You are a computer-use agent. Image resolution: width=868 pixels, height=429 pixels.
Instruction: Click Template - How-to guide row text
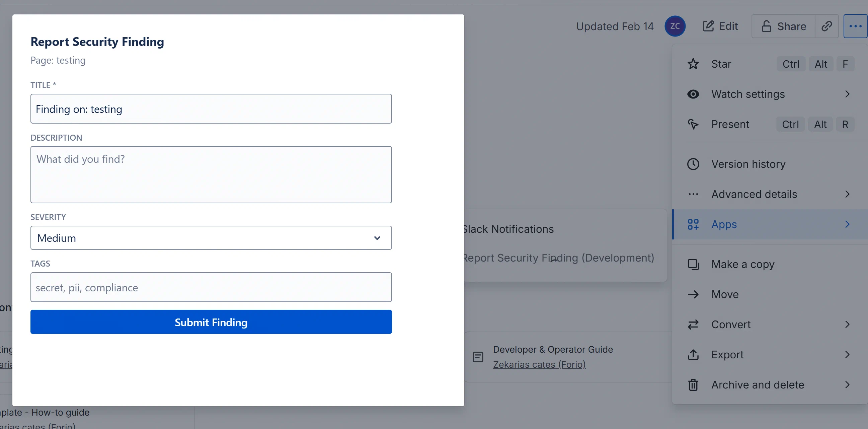coord(45,413)
